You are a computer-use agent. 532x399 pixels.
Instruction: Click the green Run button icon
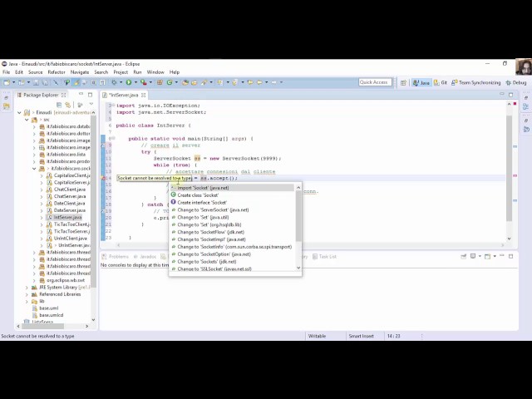click(x=129, y=82)
